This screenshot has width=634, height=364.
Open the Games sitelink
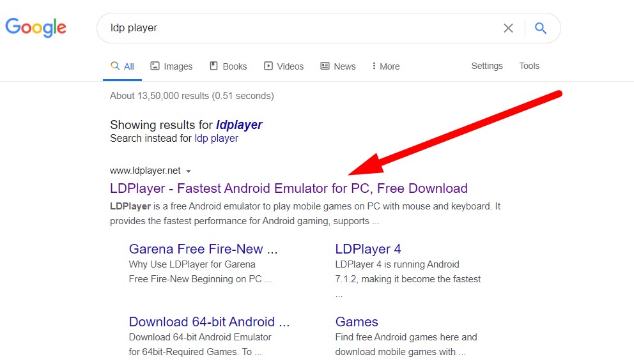coord(357,322)
